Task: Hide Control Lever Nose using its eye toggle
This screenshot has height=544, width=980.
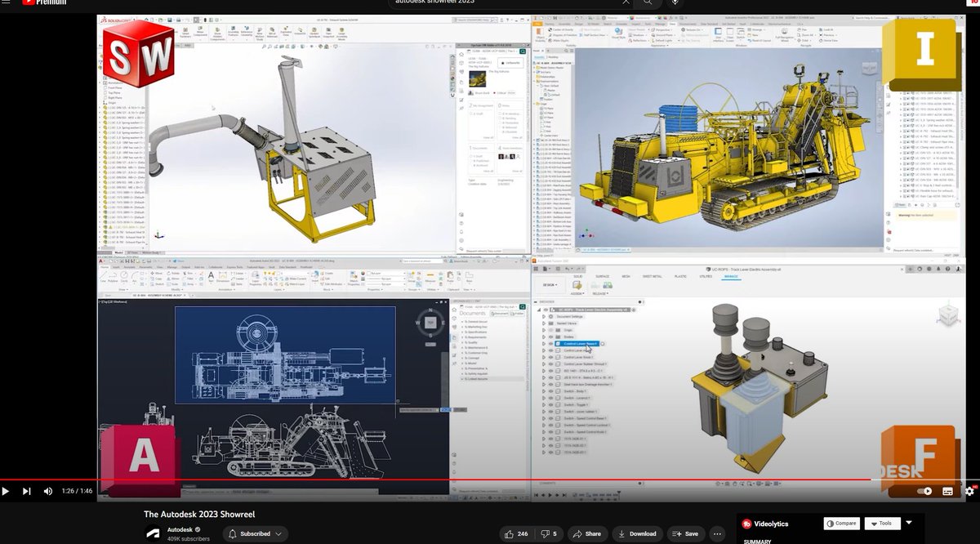Action: coord(550,343)
